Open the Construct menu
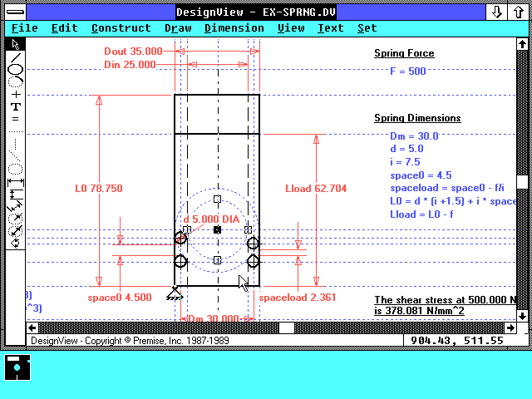 [121, 28]
